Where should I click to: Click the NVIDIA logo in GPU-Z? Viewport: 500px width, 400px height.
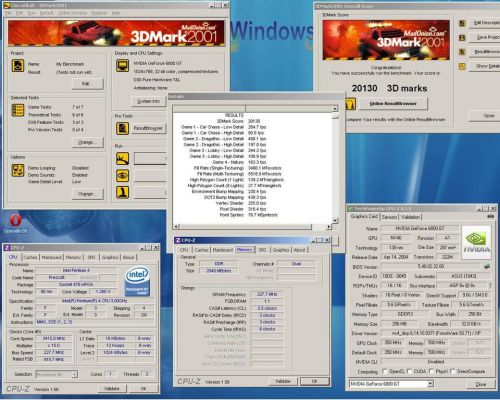click(476, 243)
